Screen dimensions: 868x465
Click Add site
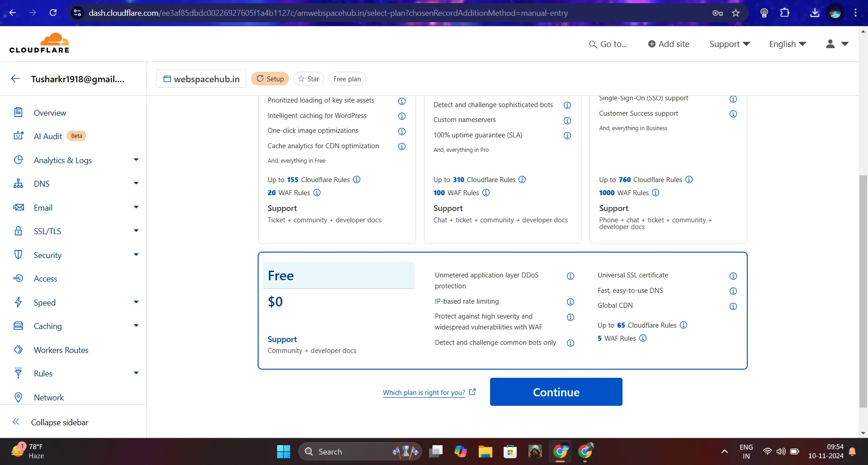[x=669, y=44]
